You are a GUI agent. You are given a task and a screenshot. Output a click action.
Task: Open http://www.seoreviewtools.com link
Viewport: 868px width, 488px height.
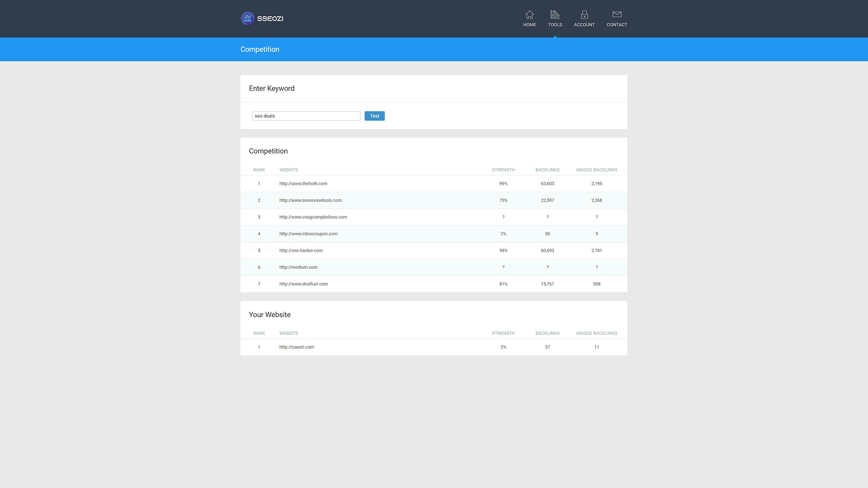click(x=311, y=201)
